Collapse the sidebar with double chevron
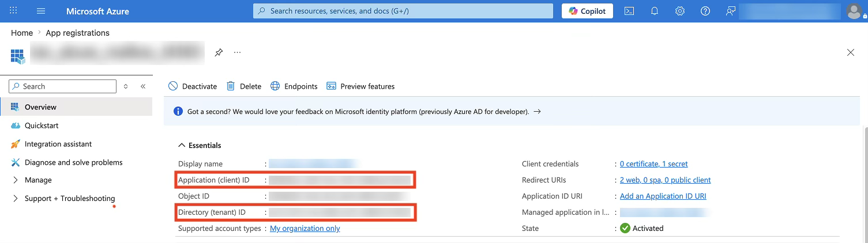Screen dimensions: 868x243 (143, 86)
